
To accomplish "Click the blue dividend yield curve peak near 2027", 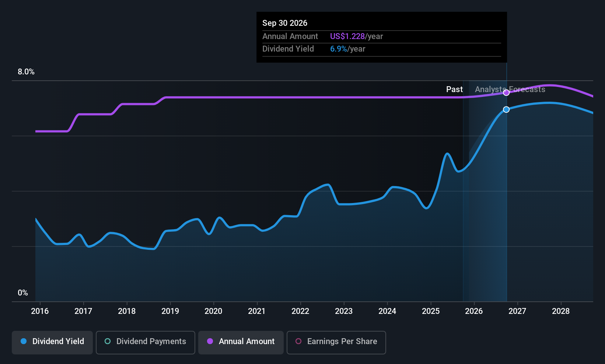I will (x=549, y=103).
